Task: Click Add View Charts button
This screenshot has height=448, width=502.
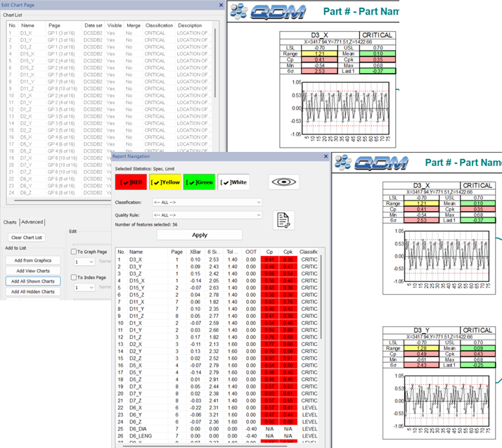Action: coord(33,271)
